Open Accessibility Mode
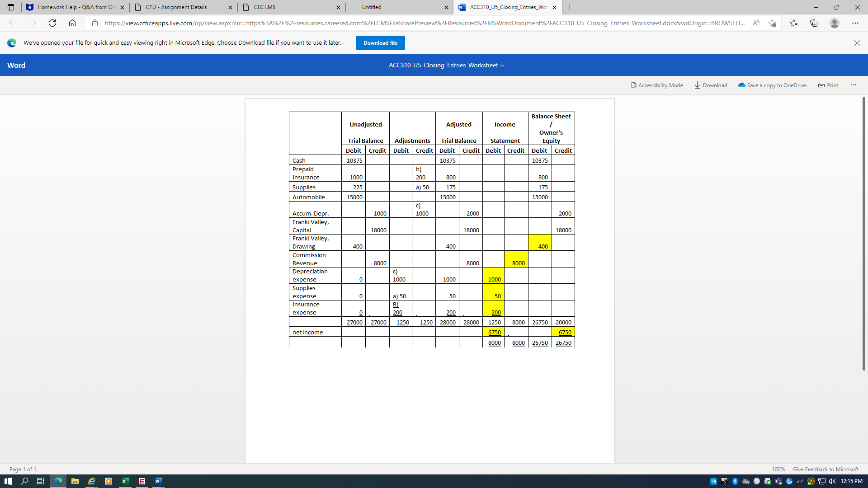This screenshot has width=868, height=488. [x=657, y=85]
